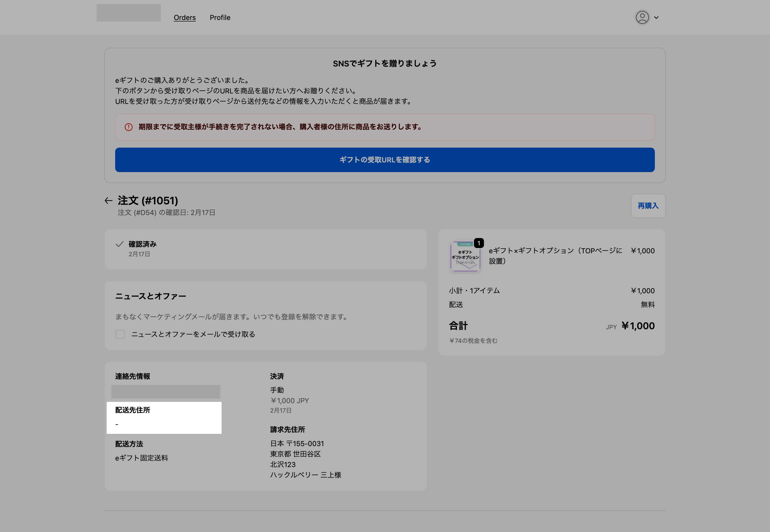Viewport: 770px width, 532px height.
Task: Click the 注文 (#1051) heading
Action: pyautogui.click(x=148, y=200)
